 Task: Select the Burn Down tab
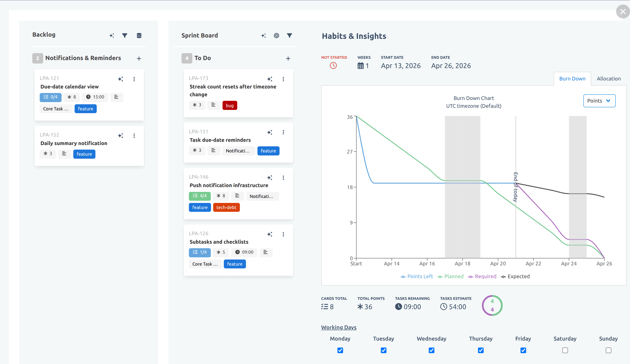[x=572, y=78]
